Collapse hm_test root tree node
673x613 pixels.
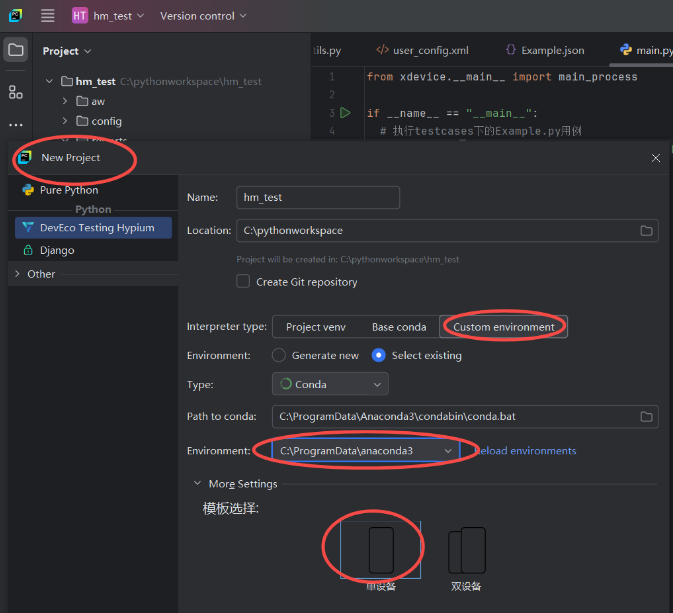pyautogui.click(x=49, y=81)
